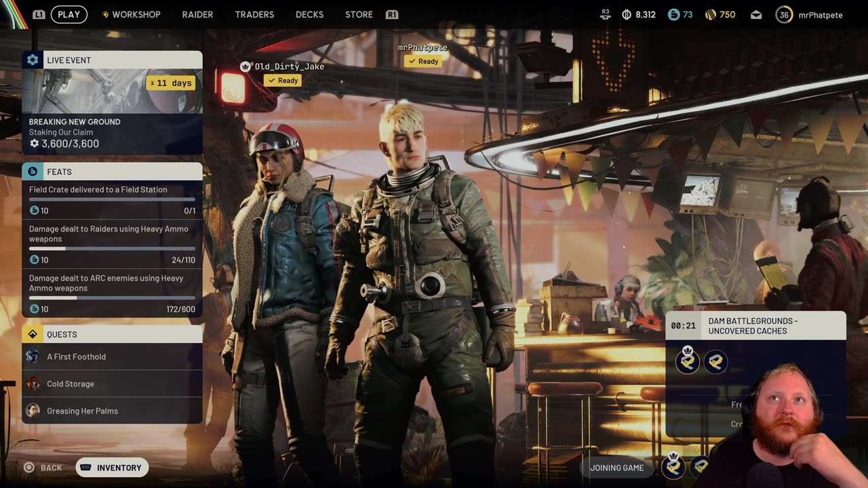Screen dimensions: 868x488
Task: Click the 00:21 matchmaking countdown timer
Action: [683, 326]
